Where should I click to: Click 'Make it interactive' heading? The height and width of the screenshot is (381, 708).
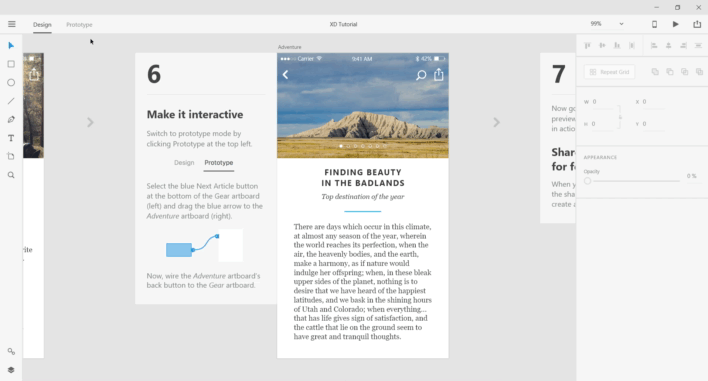click(x=195, y=115)
